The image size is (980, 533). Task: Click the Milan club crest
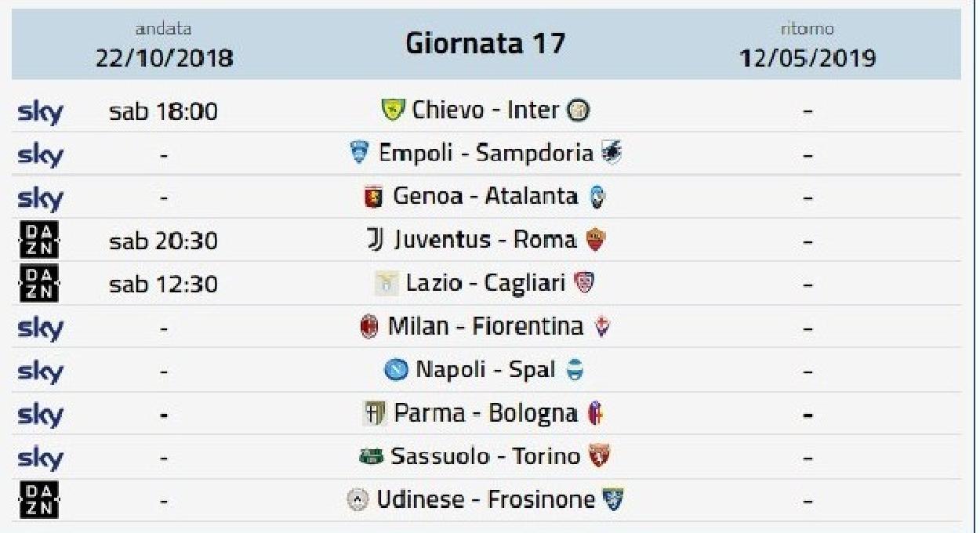pos(368,326)
